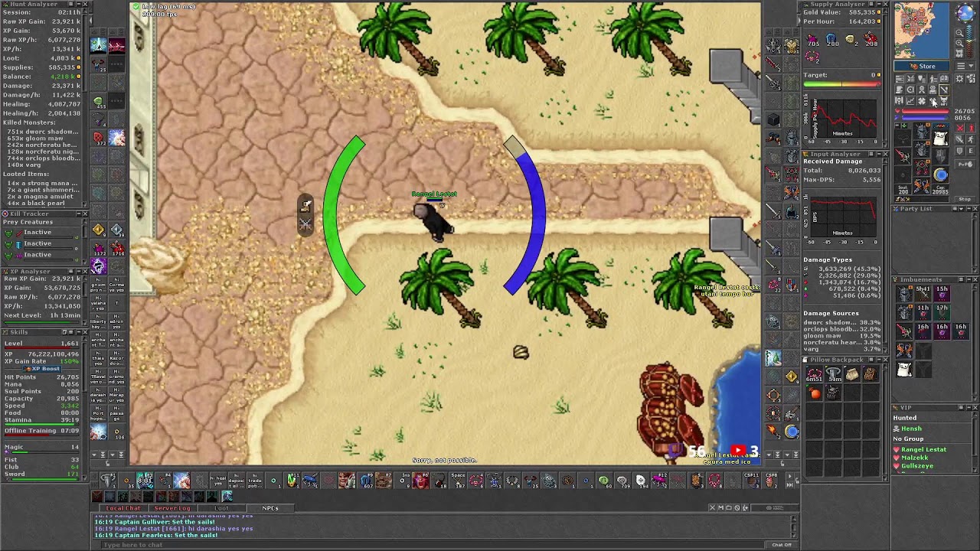Image resolution: width=980 pixels, height=551 pixels.
Task: Zoom out the minimap with the minus magnifier
Action: click(959, 32)
